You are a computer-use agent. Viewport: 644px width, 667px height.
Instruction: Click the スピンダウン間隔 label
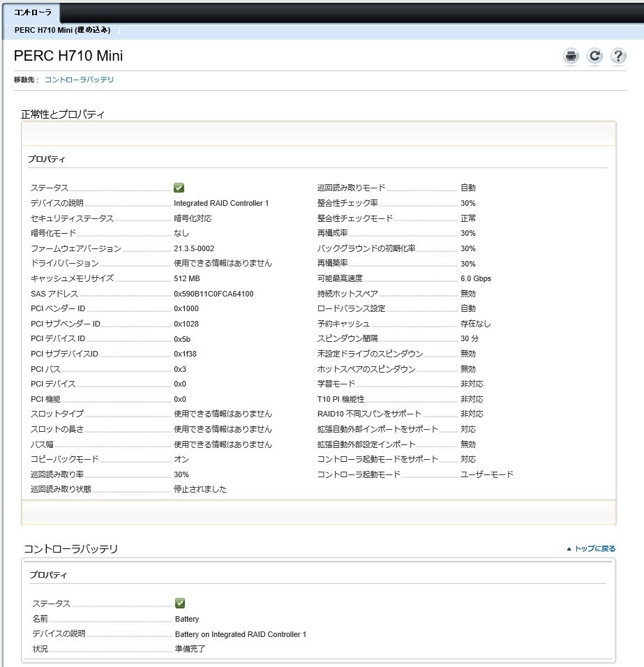347,338
